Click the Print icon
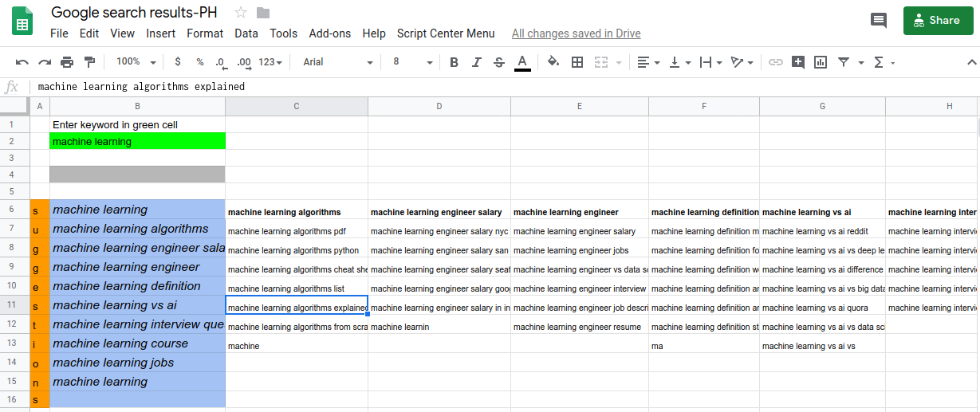980x412 pixels. point(67,62)
